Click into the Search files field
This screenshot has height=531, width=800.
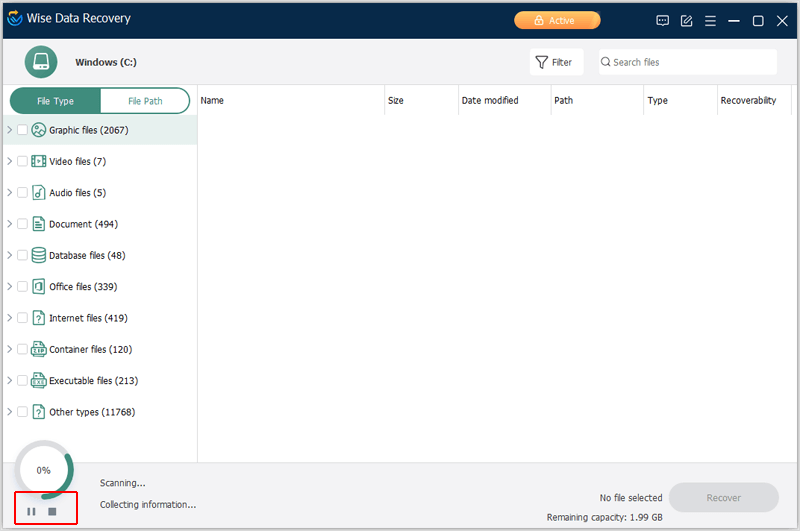coord(688,62)
